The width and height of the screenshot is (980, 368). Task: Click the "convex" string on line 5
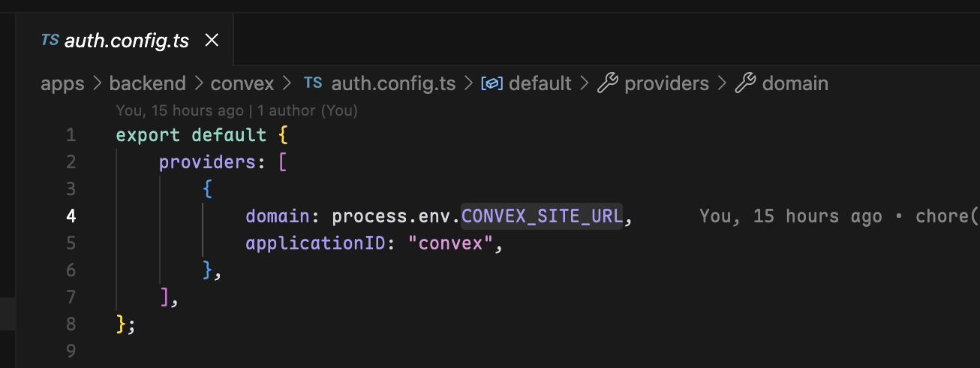[450, 243]
